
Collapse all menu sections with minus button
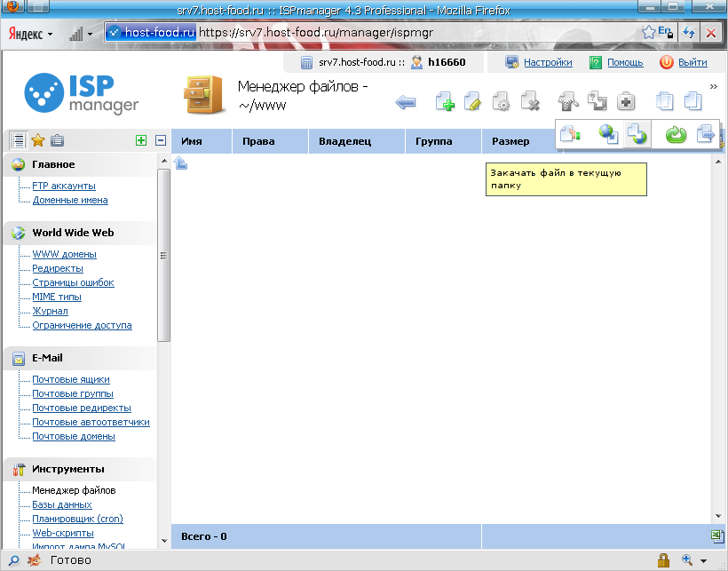(161, 140)
